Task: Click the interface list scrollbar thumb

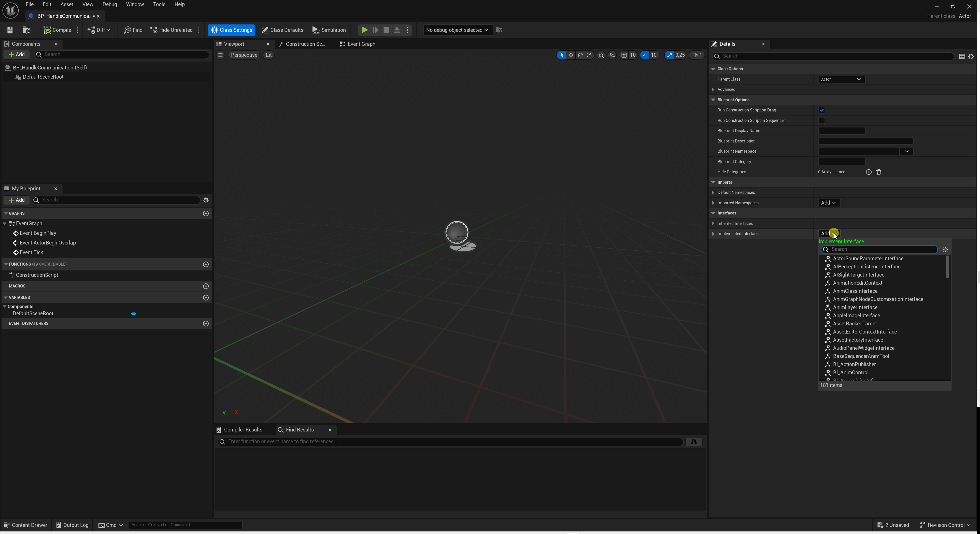Action: (947, 267)
